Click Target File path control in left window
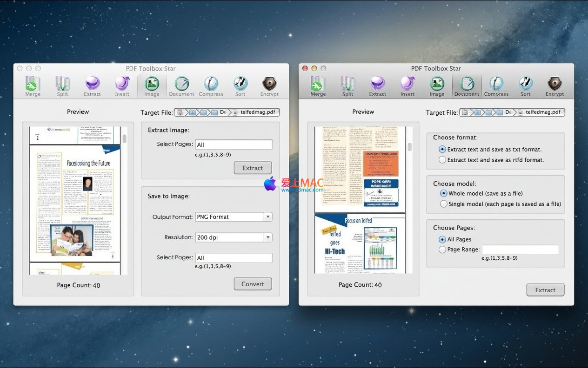 pos(227,112)
